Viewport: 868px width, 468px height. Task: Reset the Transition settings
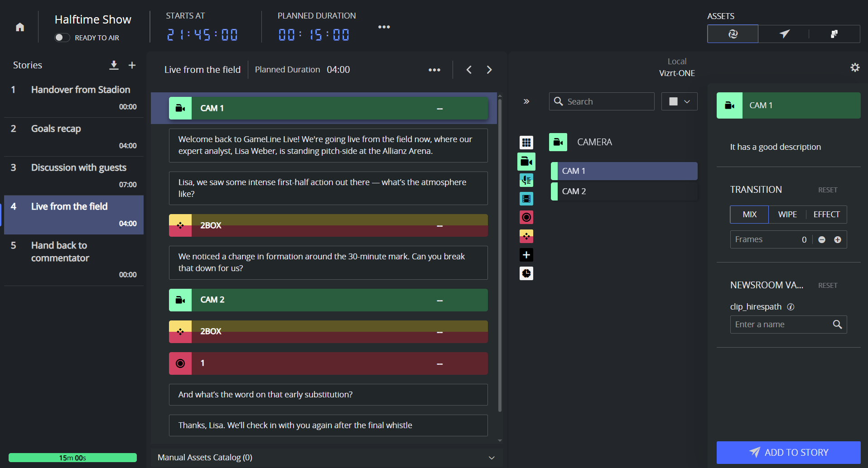pyautogui.click(x=827, y=190)
